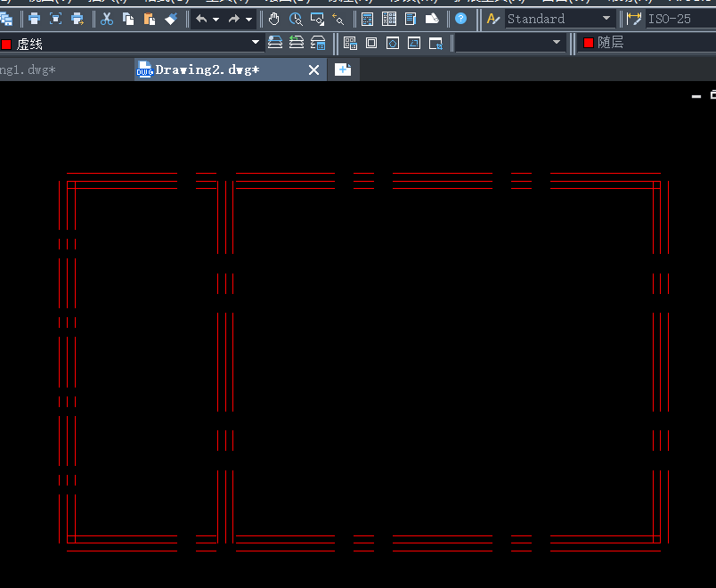Open the 随层 color dropdown
The height and width of the screenshot is (588, 716).
(x=647, y=43)
